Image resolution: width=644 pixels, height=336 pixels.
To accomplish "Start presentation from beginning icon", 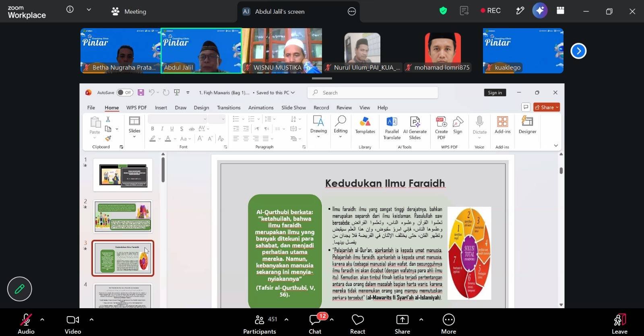I will [177, 93].
